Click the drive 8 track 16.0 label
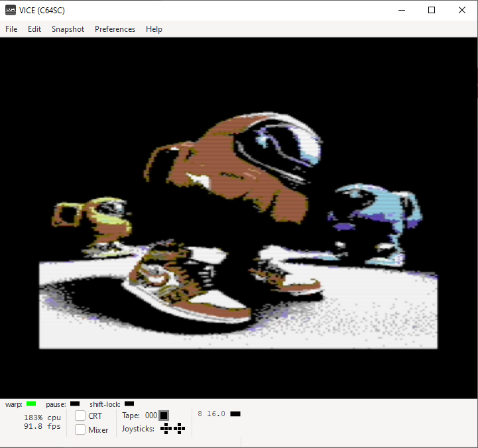478x448 pixels. pos(216,414)
